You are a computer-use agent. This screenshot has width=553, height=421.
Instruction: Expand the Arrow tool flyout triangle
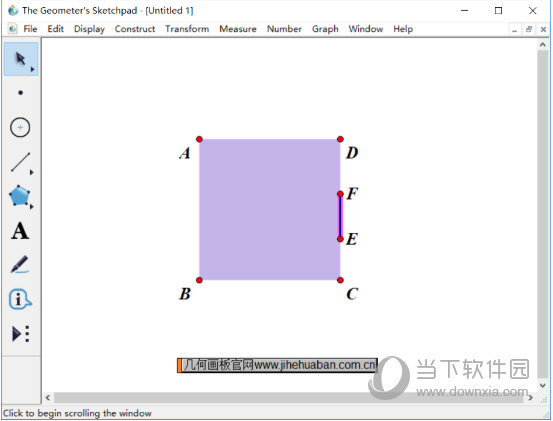point(32,69)
